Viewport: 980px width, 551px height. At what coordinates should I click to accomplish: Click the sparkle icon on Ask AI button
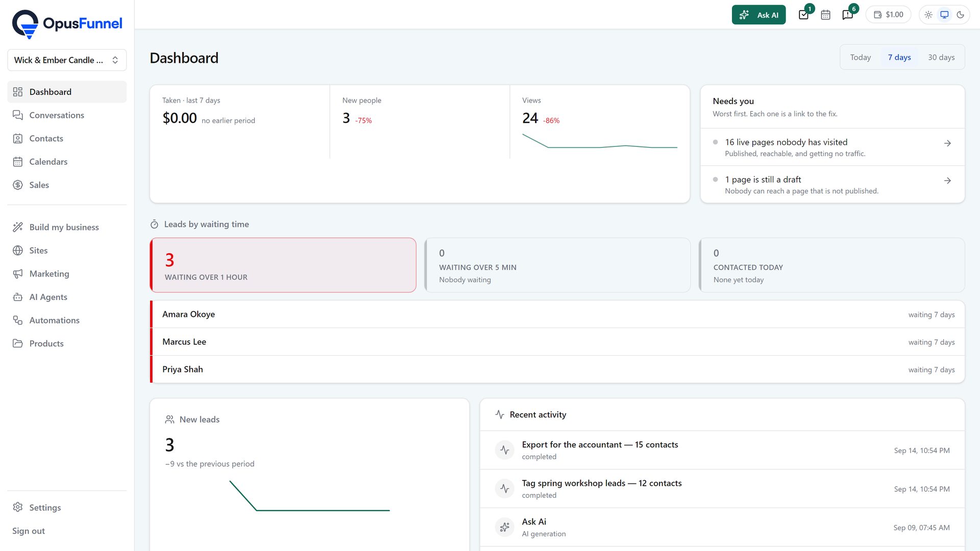(744, 15)
